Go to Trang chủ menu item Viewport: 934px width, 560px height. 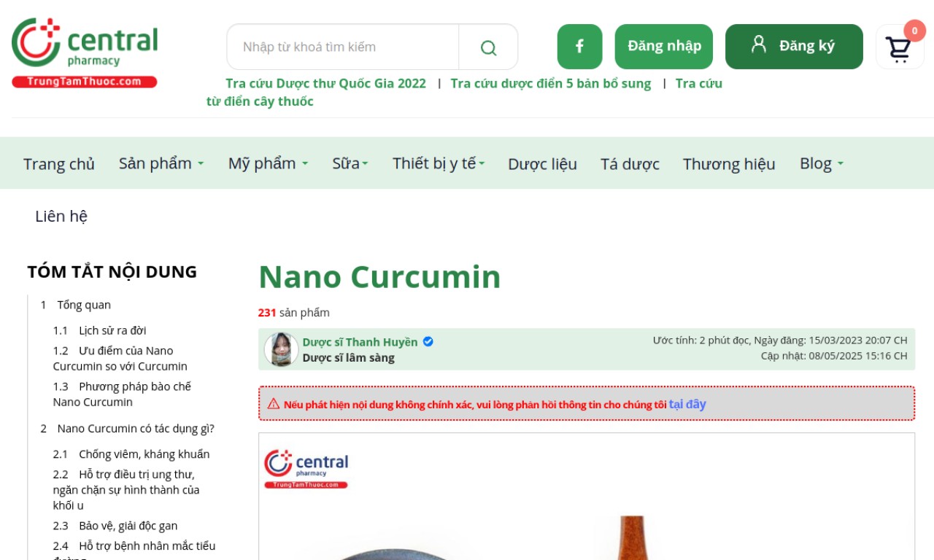pos(59,164)
